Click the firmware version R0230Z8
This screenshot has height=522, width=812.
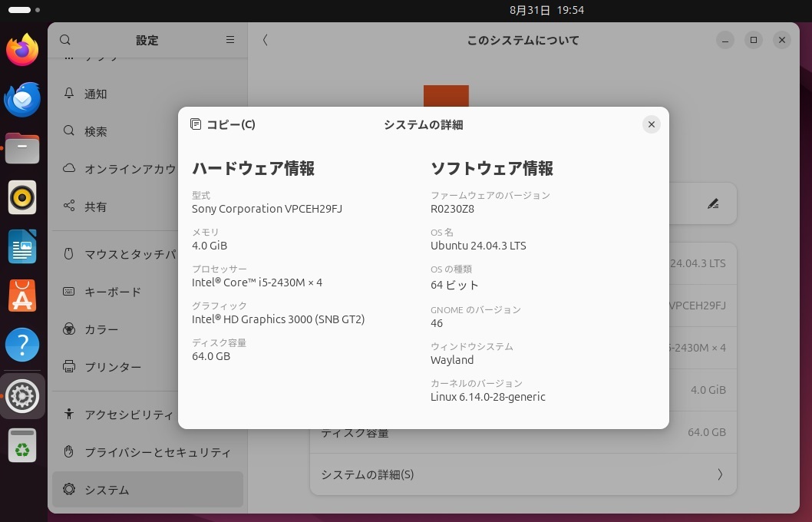coord(452,209)
